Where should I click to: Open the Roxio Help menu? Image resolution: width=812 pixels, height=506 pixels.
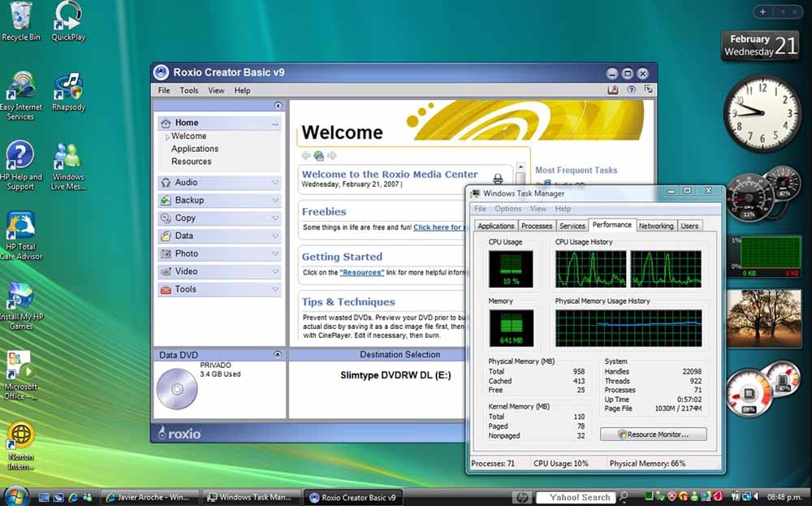(x=242, y=90)
